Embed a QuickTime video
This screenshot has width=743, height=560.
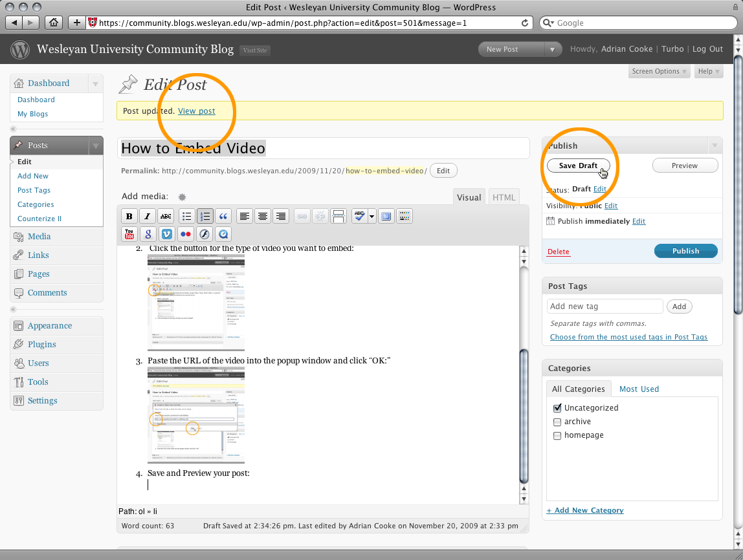223,234
